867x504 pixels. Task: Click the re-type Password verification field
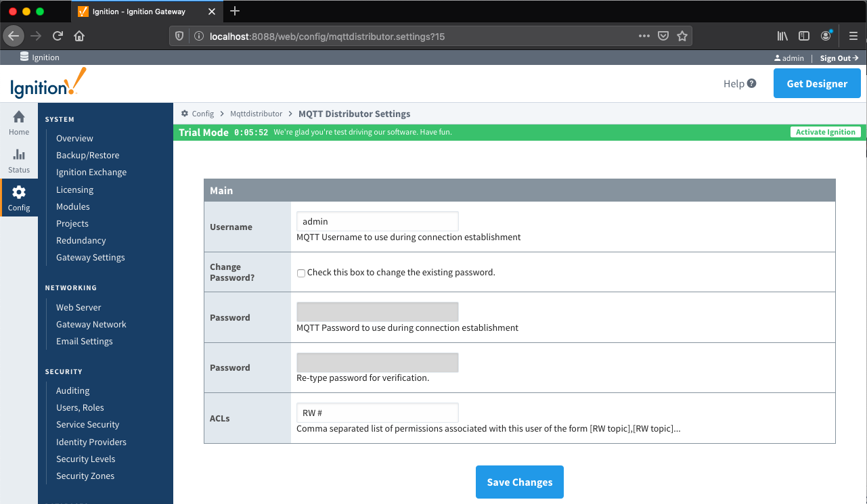(377, 362)
